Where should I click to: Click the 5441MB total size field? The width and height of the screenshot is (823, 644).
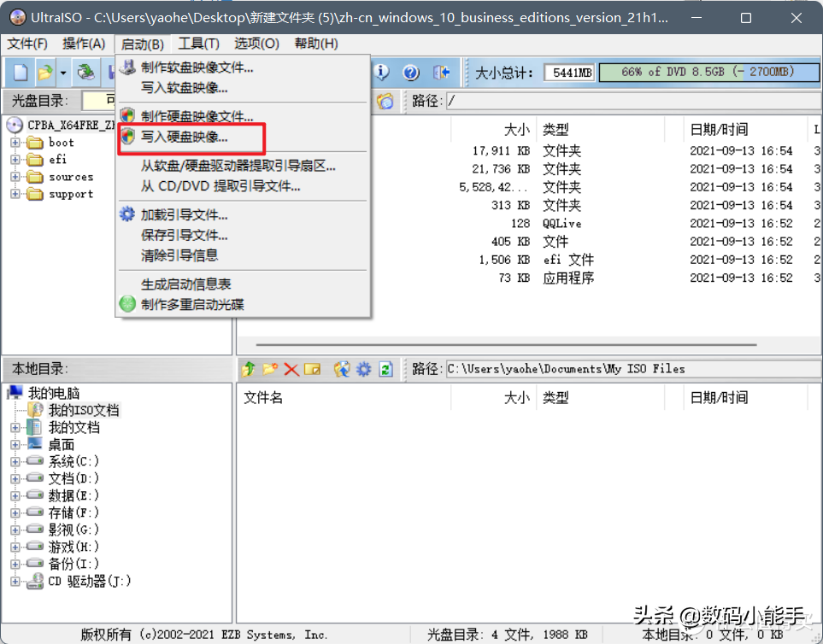tap(569, 73)
